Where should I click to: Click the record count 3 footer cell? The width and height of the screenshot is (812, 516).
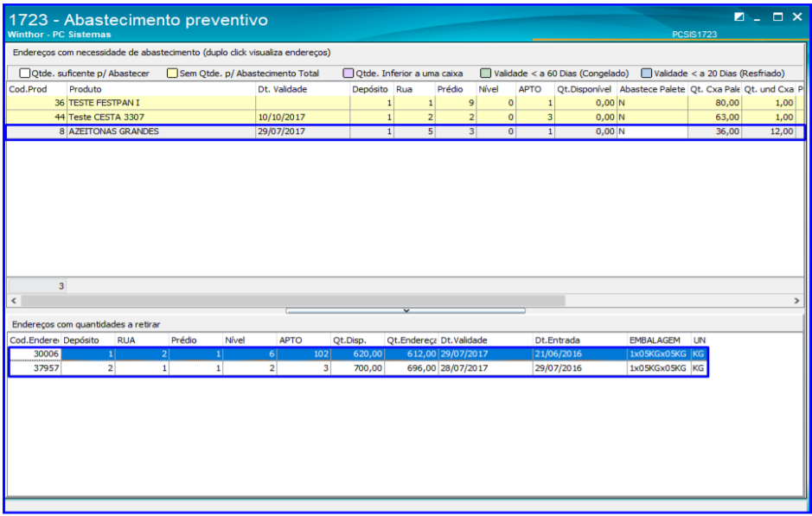point(37,286)
